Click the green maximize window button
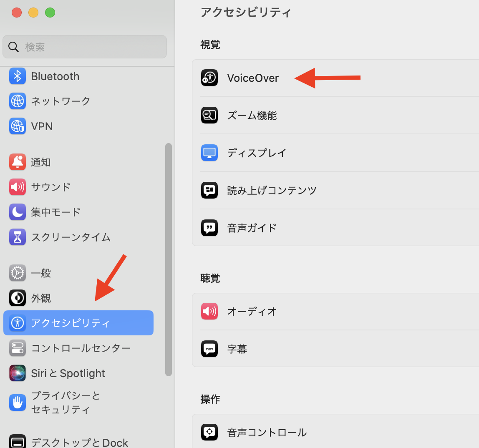Screen dimensions: 479x448 coord(50,13)
